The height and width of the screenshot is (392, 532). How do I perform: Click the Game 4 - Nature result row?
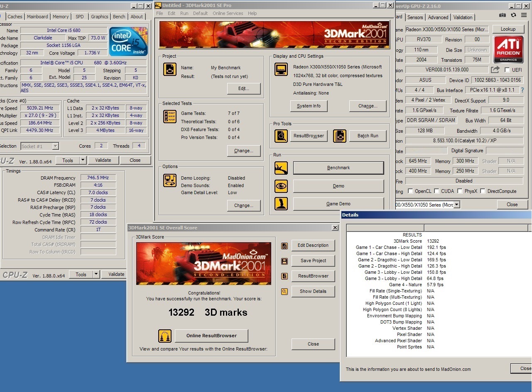pos(438,285)
